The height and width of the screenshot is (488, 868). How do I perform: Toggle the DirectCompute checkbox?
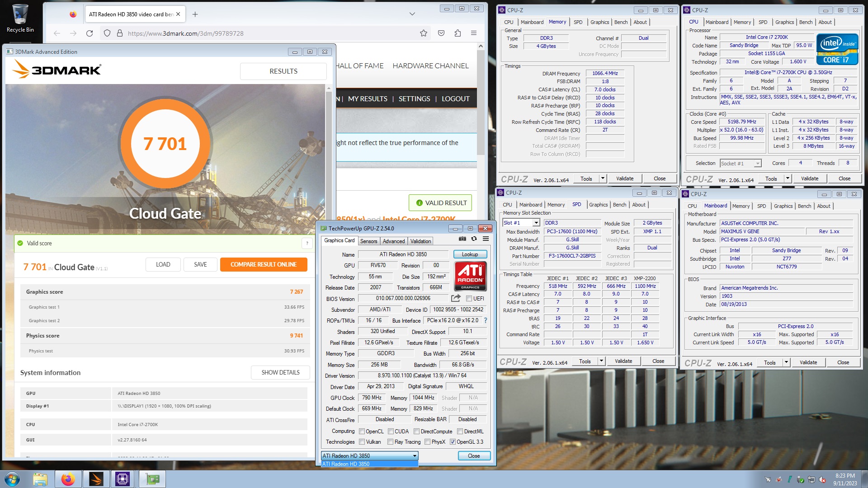(x=416, y=432)
